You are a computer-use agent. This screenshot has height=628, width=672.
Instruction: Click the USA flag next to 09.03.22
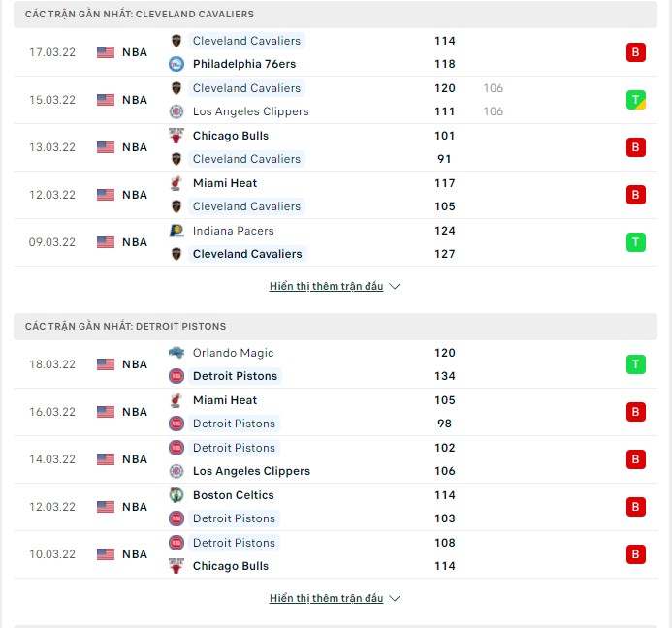pyautogui.click(x=106, y=242)
